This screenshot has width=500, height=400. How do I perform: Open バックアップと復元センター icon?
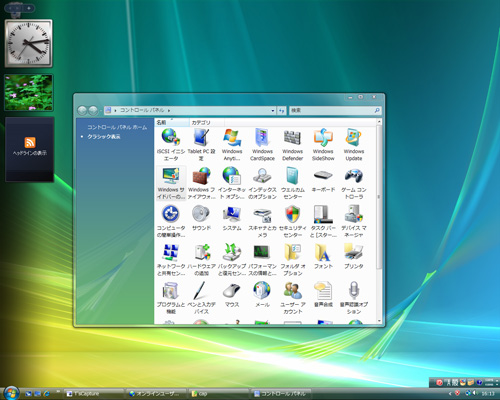coord(232,260)
